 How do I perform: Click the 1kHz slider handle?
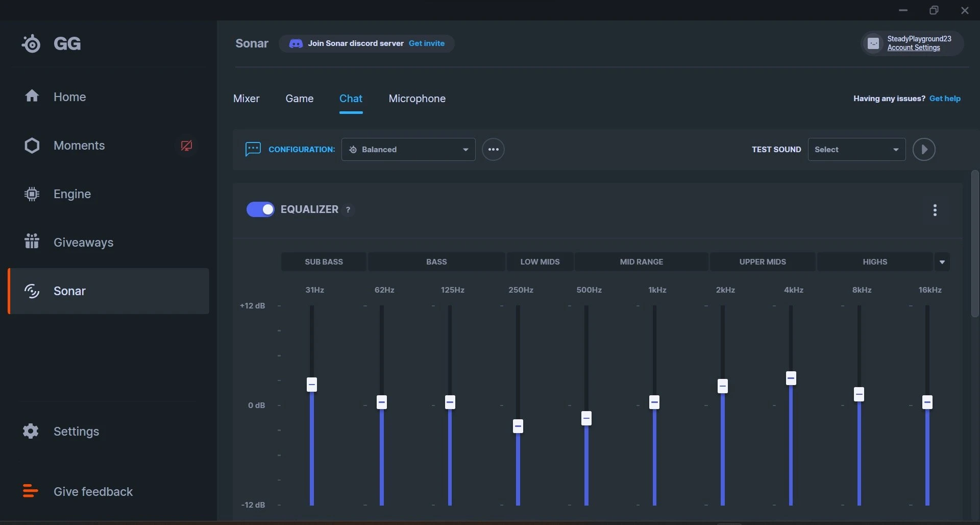click(654, 402)
